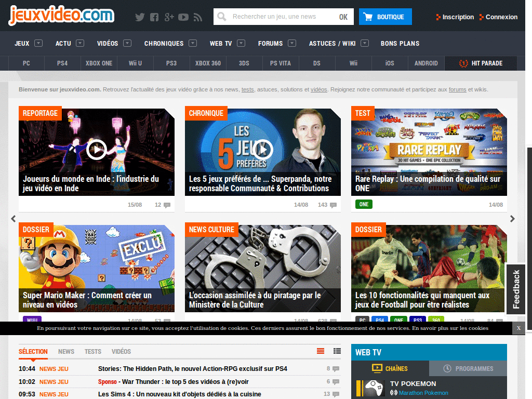The height and width of the screenshot is (399, 532).
Task: Open the Marathon Pokemon programme link
Action: [x=423, y=393]
